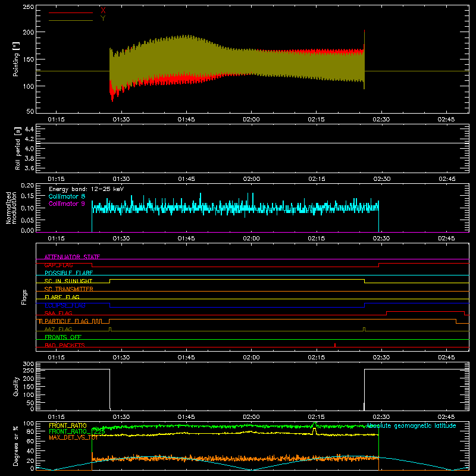Click 02:45 time label under Quality plot
The width and height of the screenshot is (476, 476).
tap(446, 417)
